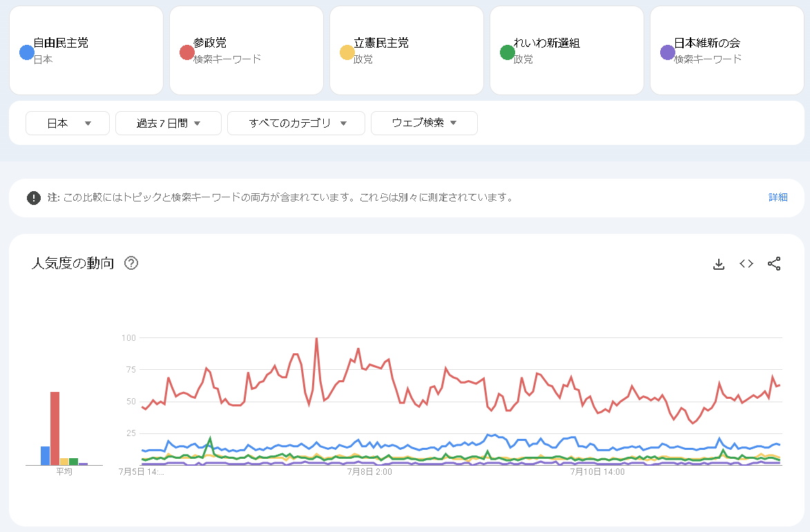This screenshot has height=532, width=810.
Task: Expand the すべてのカテゴリ dropdown
Action: coord(296,124)
